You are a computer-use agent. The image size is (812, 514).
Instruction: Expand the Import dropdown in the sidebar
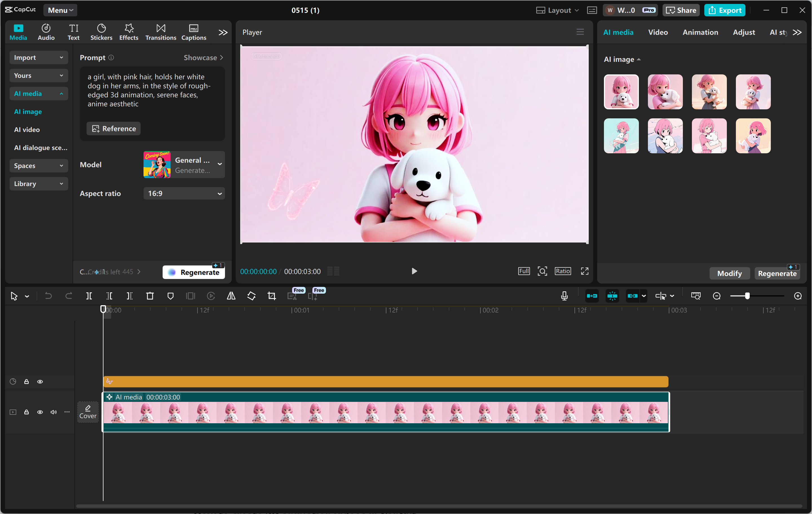pyautogui.click(x=38, y=57)
